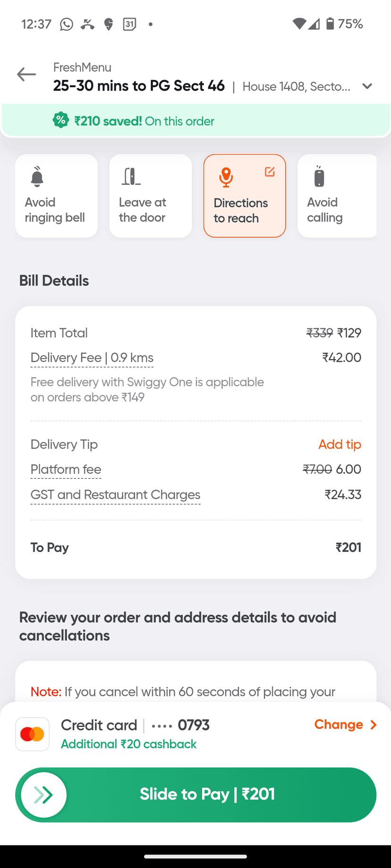Viewport: 391px width, 868px height.
Task: Open Delivery Fee breakdown details
Action: pyautogui.click(x=92, y=358)
